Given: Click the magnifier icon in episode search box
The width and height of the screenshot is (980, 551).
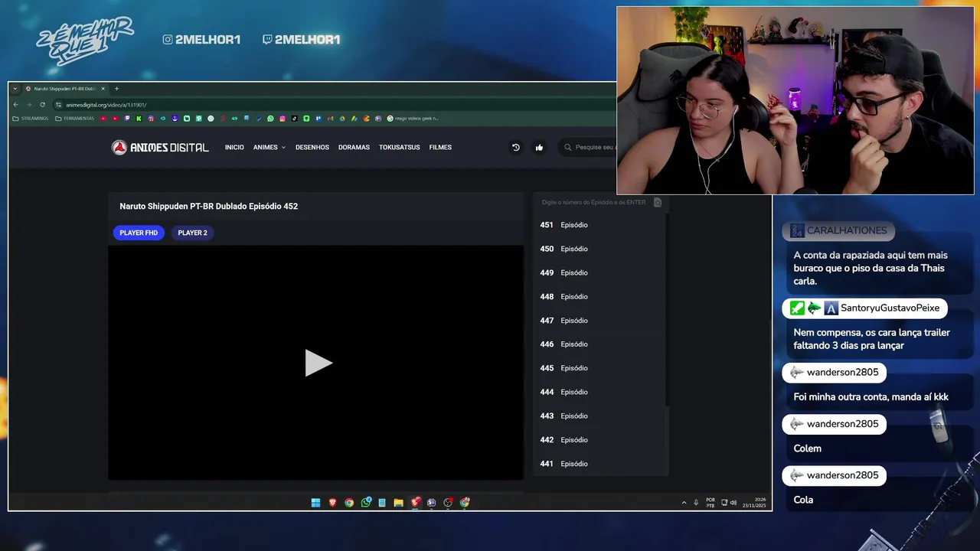Looking at the screenshot, I should click(657, 203).
